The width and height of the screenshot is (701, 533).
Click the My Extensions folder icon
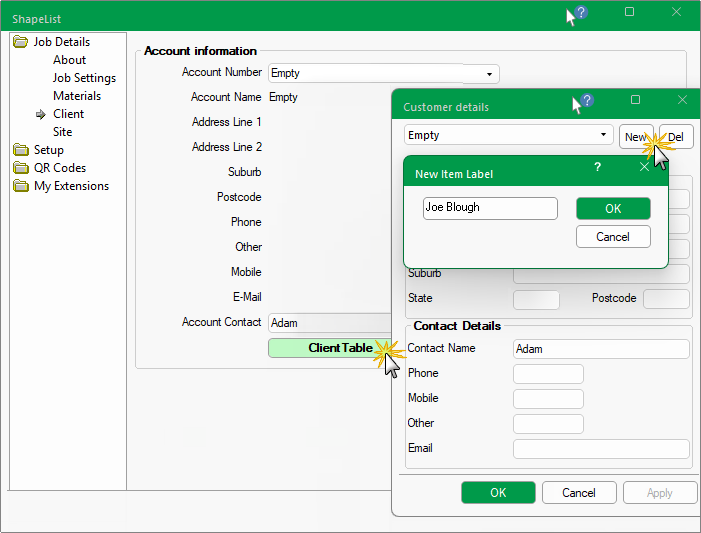coord(20,186)
